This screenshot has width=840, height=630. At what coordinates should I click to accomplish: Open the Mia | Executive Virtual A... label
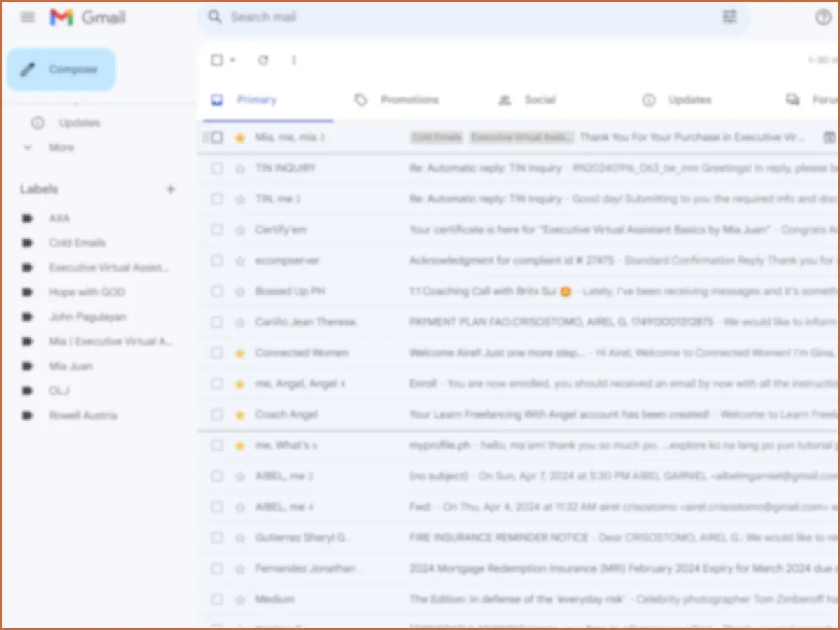coord(111,342)
